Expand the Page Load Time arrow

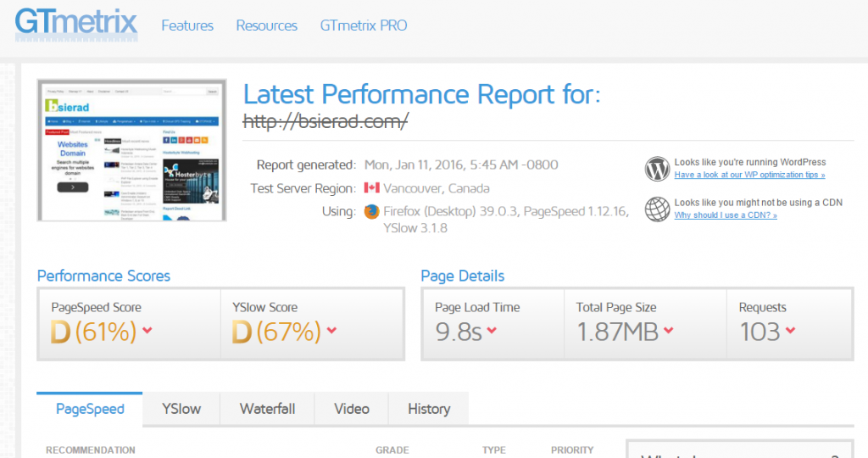click(492, 330)
